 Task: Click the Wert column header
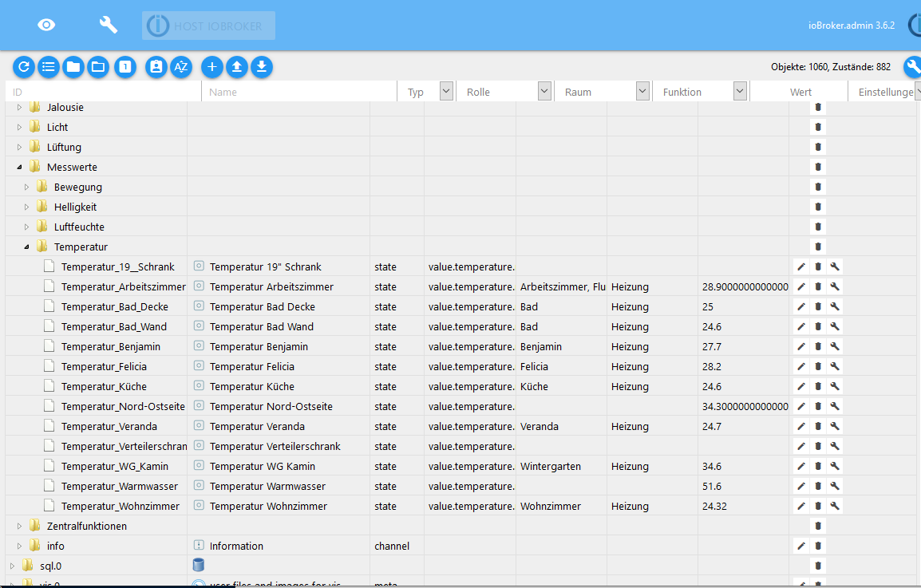[800, 93]
